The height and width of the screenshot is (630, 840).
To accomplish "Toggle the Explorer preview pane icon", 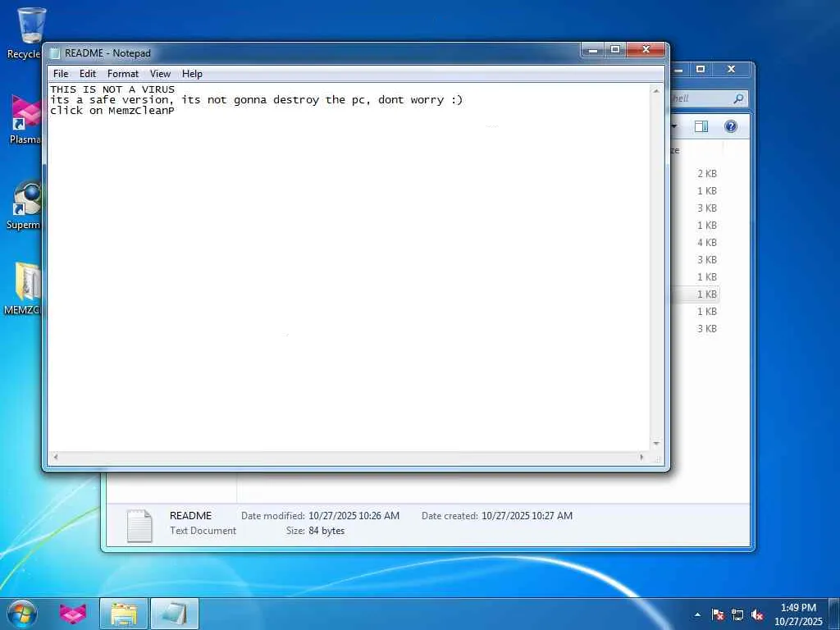I will tap(701, 126).
